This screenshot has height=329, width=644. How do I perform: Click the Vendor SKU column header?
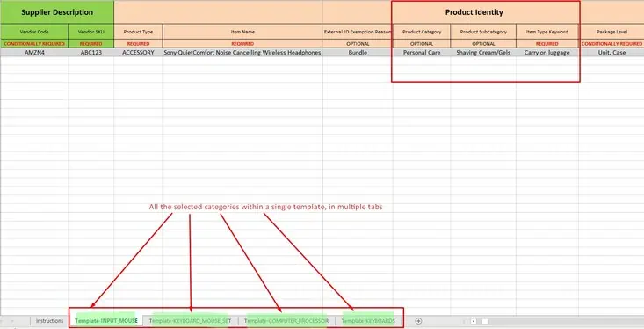click(x=90, y=32)
